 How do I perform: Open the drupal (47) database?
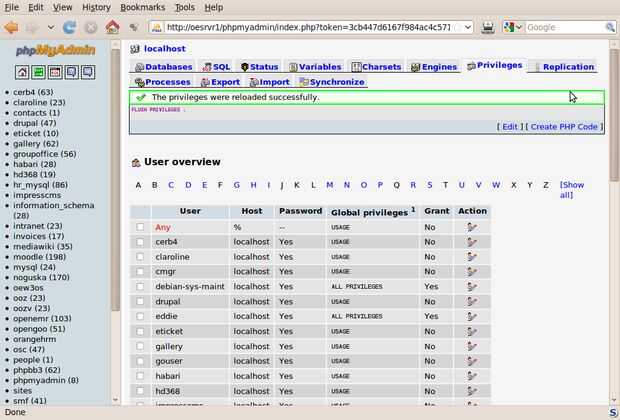point(34,123)
